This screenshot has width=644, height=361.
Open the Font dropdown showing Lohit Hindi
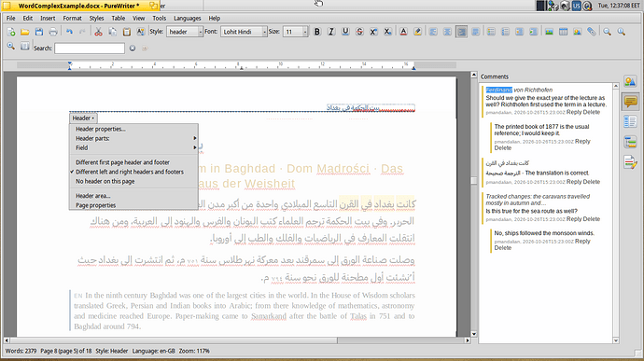pos(244,32)
